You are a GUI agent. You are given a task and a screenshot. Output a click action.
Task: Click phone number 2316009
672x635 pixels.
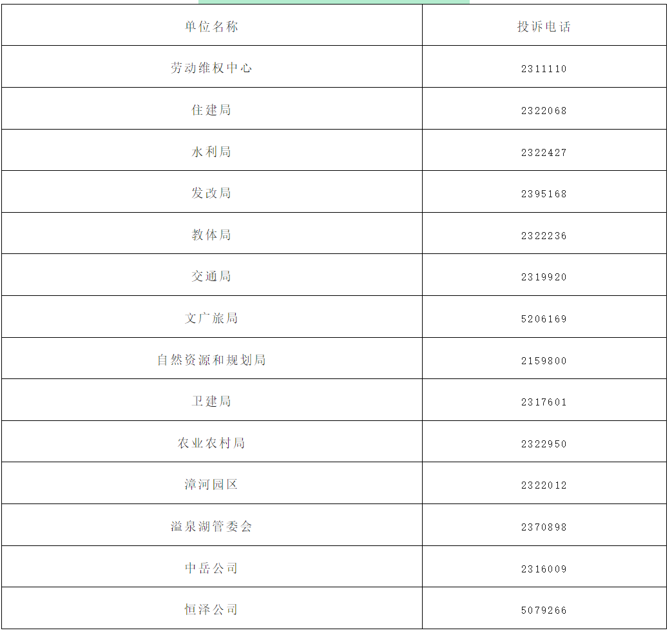[544, 569]
